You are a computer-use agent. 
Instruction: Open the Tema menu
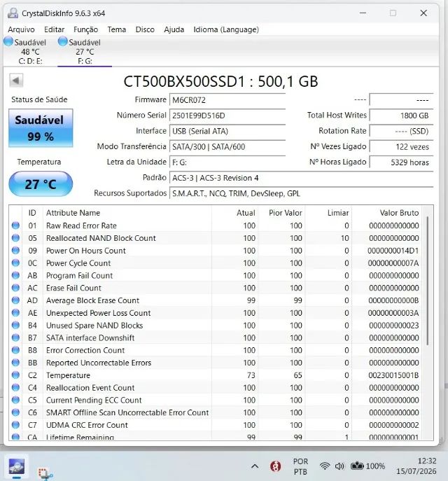tap(116, 29)
